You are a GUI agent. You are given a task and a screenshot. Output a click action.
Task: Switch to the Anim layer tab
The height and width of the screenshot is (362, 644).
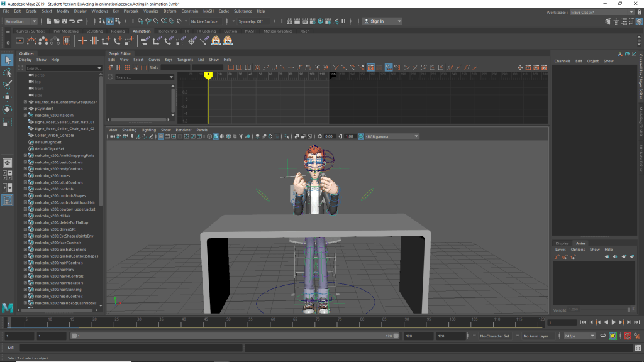coord(580,243)
